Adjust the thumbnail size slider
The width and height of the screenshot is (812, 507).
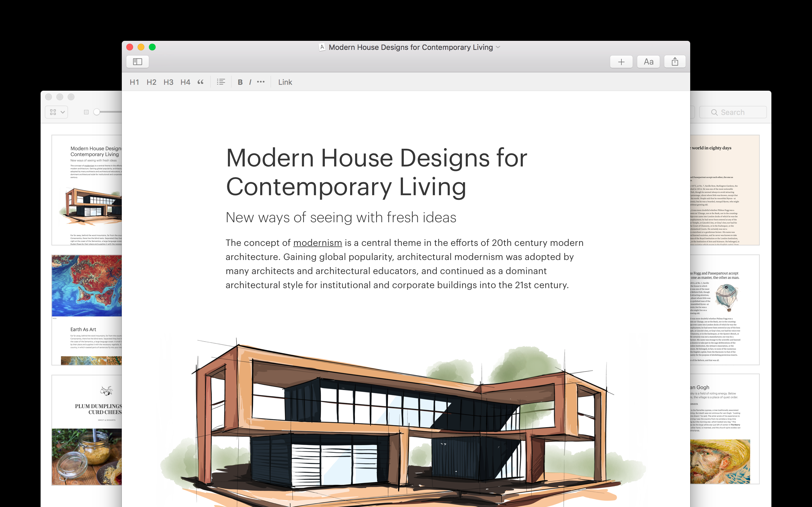(97, 112)
